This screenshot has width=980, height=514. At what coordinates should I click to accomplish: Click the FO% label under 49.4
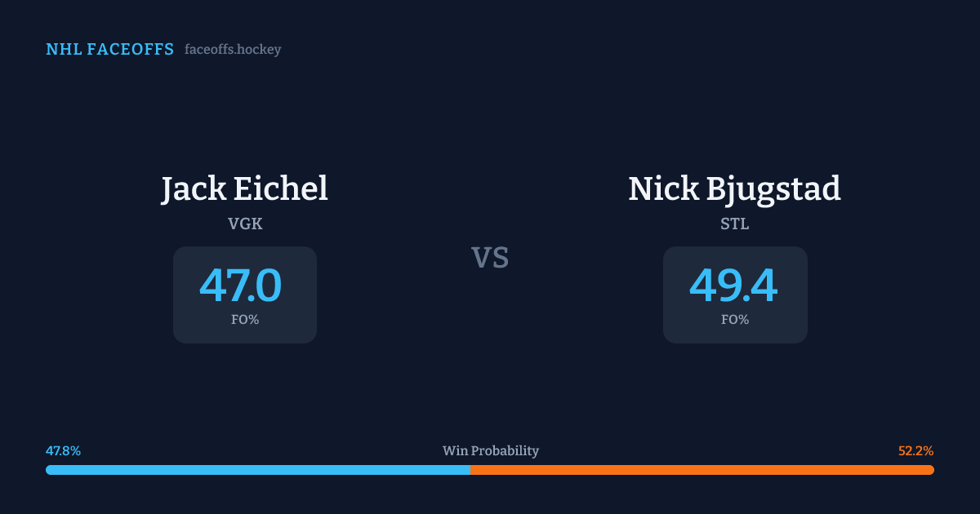pyautogui.click(x=735, y=320)
